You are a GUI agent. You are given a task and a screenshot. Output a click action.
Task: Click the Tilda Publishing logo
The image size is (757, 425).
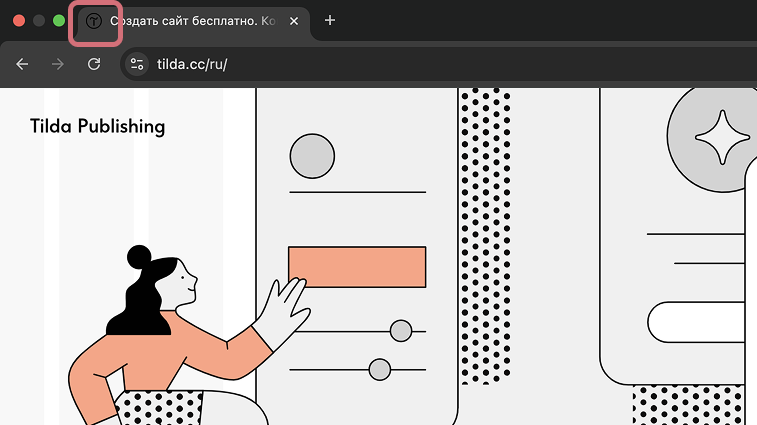click(98, 127)
